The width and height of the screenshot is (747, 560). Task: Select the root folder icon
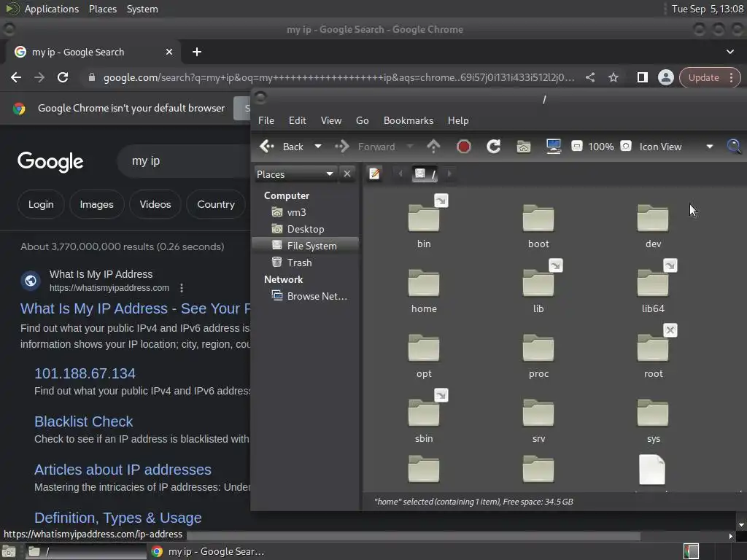(x=653, y=348)
